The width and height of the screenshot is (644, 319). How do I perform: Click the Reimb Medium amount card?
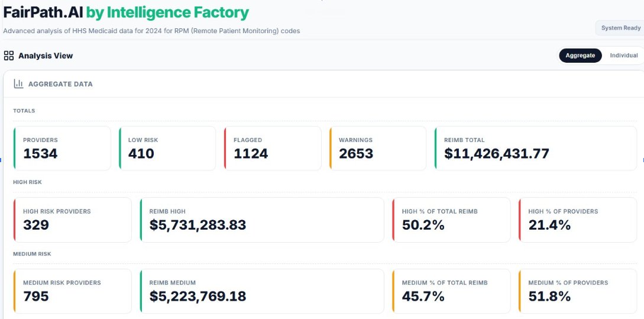click(x=262, y=291)
